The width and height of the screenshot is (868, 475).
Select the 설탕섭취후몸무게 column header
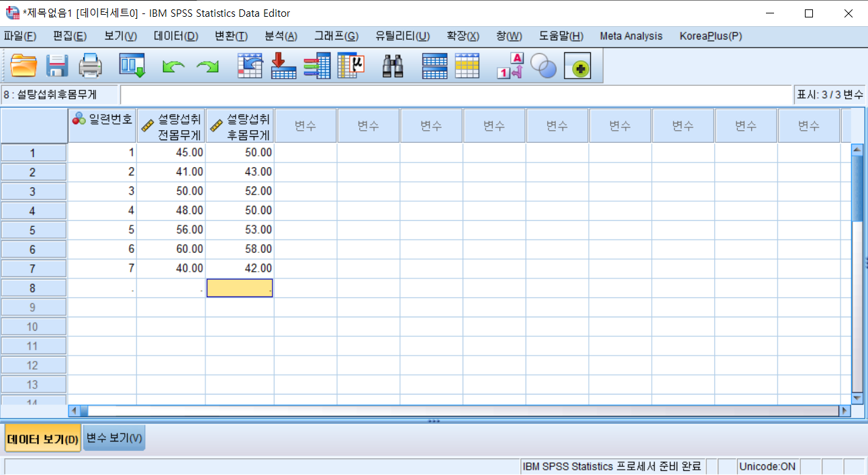(240, 126)
